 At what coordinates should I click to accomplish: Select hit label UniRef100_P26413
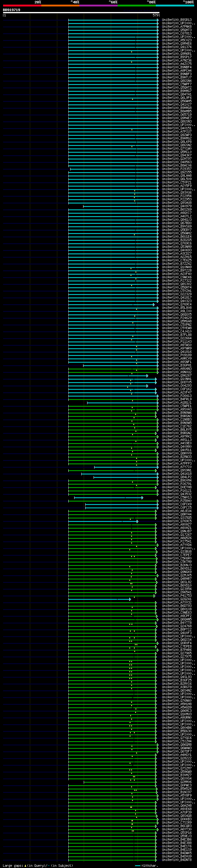(x=177, y=396)
